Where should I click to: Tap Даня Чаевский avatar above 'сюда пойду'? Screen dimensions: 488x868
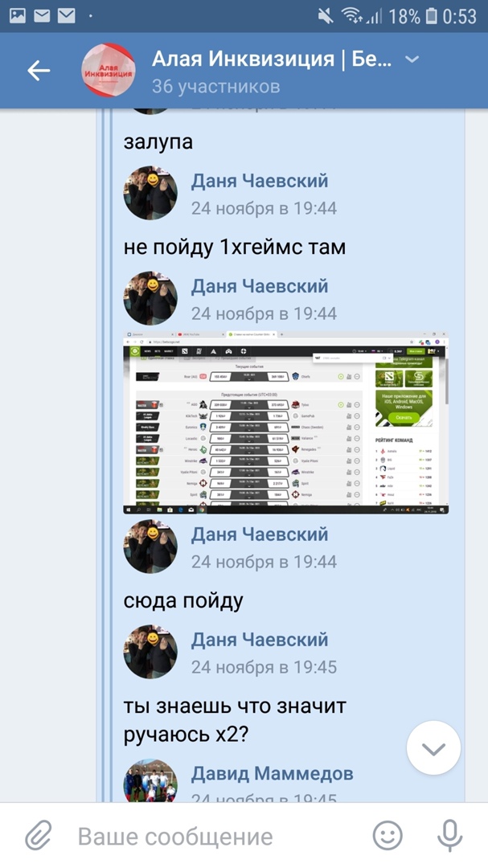coord(150,547)
